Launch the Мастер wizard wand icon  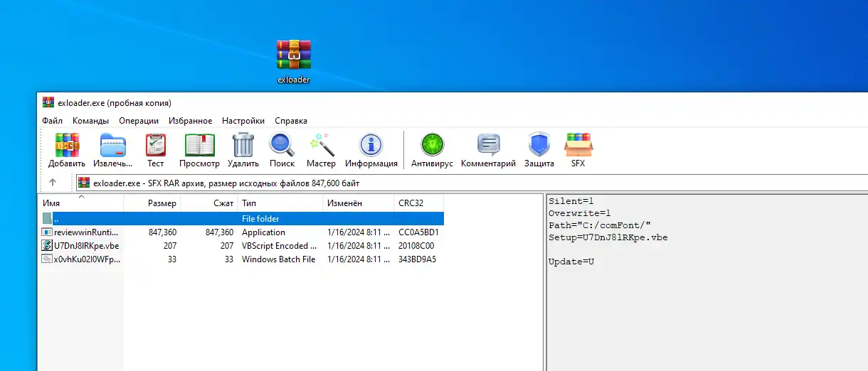click(x=321, y=145)
